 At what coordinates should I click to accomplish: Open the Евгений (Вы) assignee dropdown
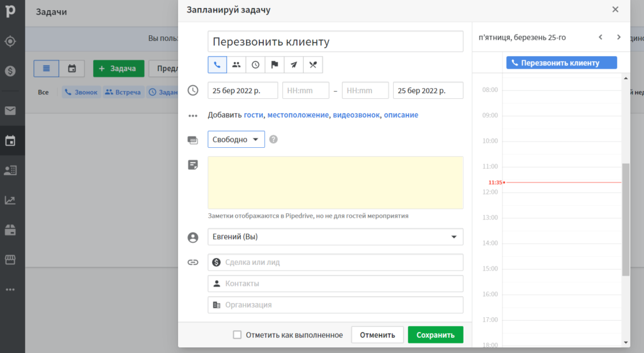(x=336, y=237)
